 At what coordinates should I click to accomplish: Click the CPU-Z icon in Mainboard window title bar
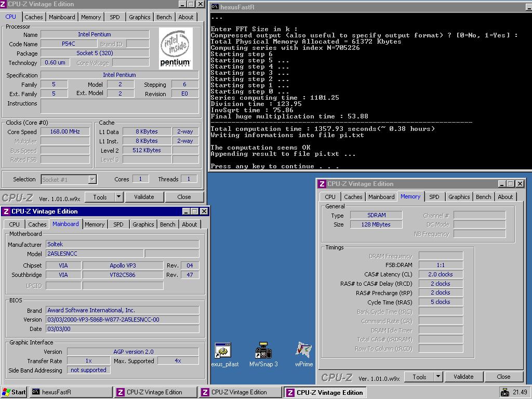[x=5, y=211]
